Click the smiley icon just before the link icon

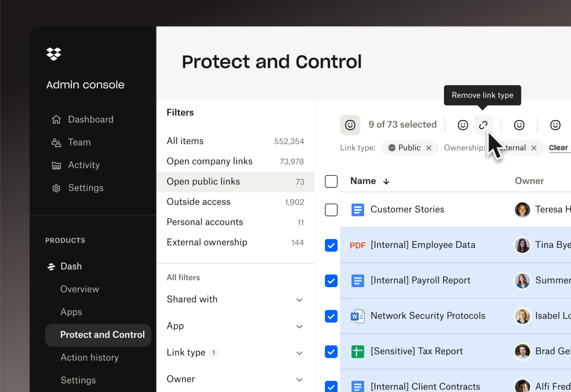[463, 125]
